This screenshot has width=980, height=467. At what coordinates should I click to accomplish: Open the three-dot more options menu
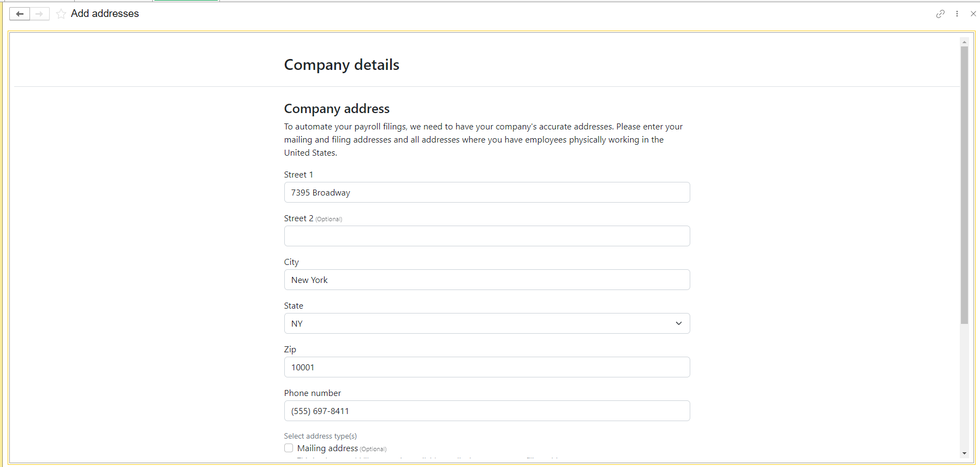coord(957,14)
